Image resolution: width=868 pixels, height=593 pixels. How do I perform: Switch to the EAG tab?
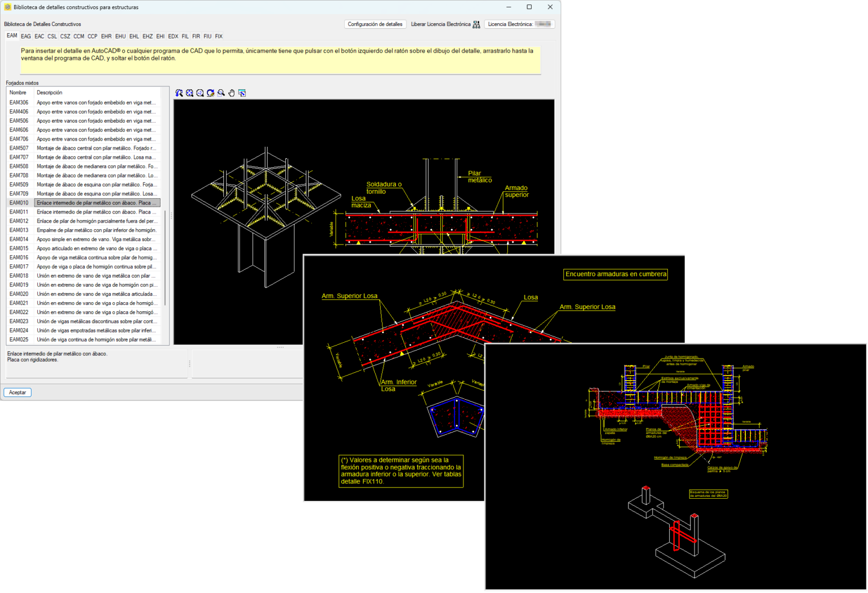coord(25,36)
